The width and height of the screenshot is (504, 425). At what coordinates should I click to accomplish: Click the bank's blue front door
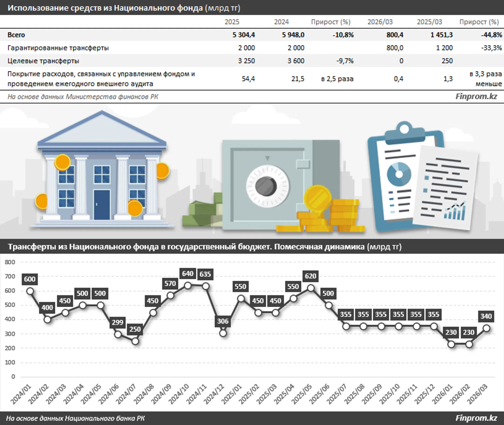(102, 204)
